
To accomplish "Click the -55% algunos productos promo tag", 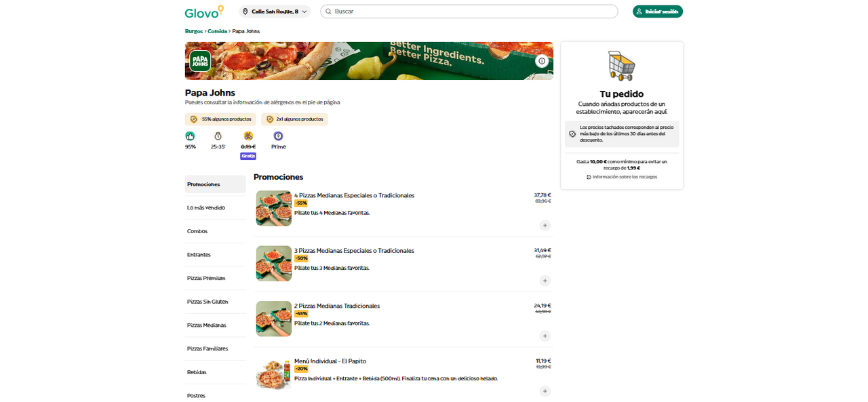I will coord(220,119).
